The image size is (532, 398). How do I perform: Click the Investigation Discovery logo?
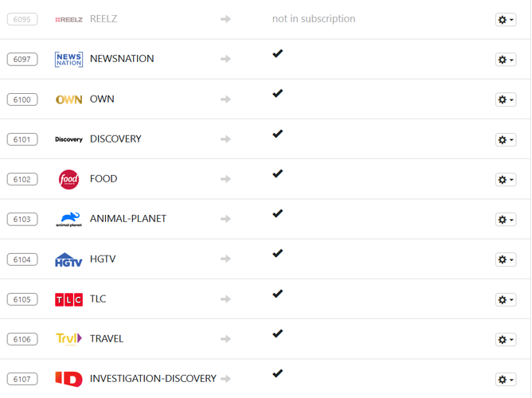pos(68,379)
